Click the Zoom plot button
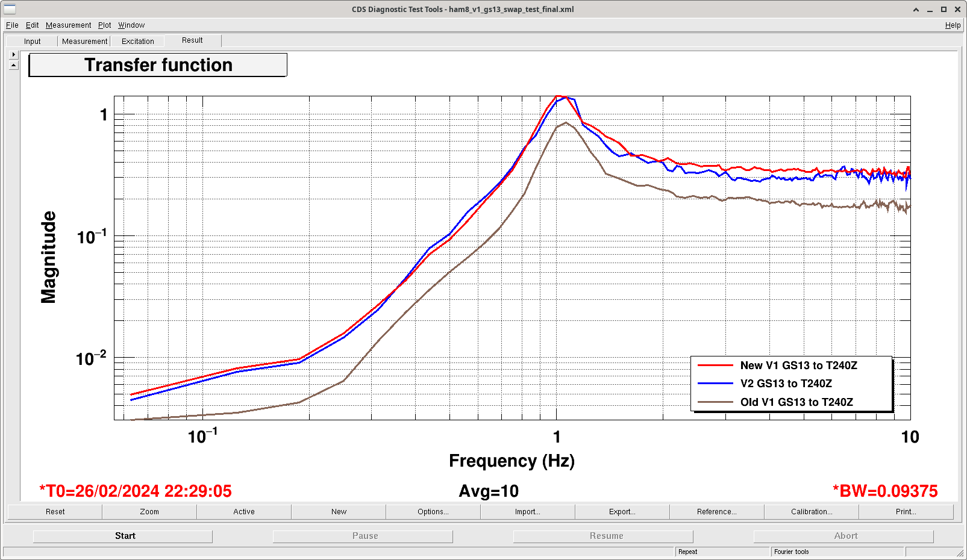Screen dimensions: 967x560 [149, 512]
